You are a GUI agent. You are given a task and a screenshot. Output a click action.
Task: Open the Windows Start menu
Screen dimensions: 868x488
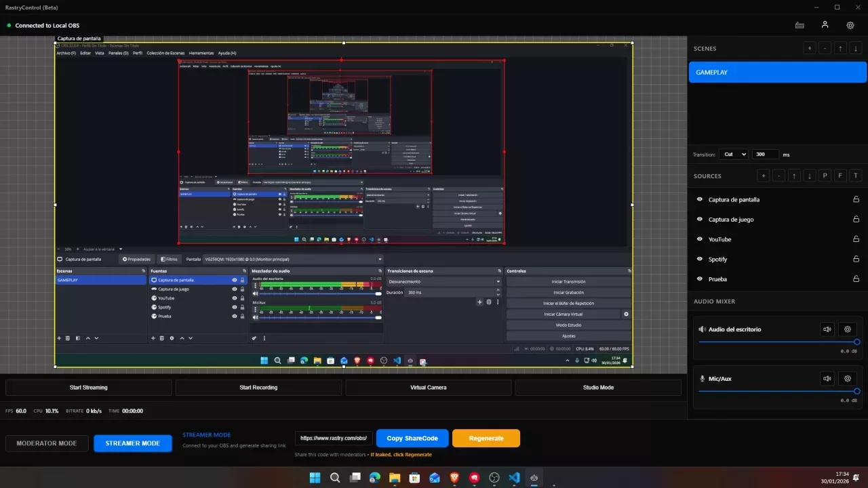pyautogui.click(x=315, y=477)
